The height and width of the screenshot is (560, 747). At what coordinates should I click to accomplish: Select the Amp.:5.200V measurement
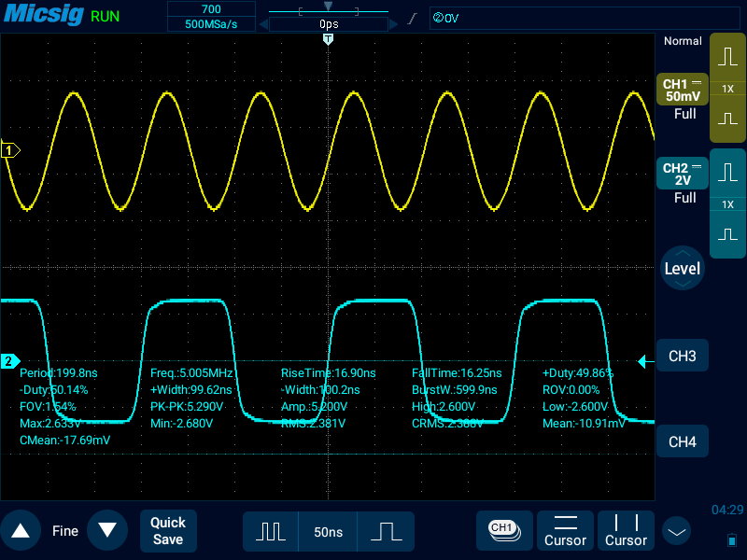click(x=315, y=406)
